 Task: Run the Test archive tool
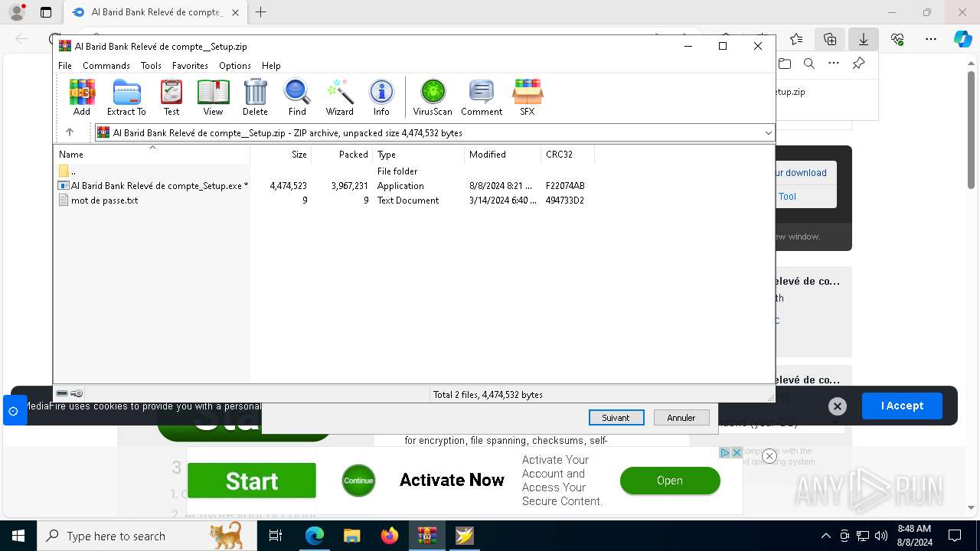171,97
